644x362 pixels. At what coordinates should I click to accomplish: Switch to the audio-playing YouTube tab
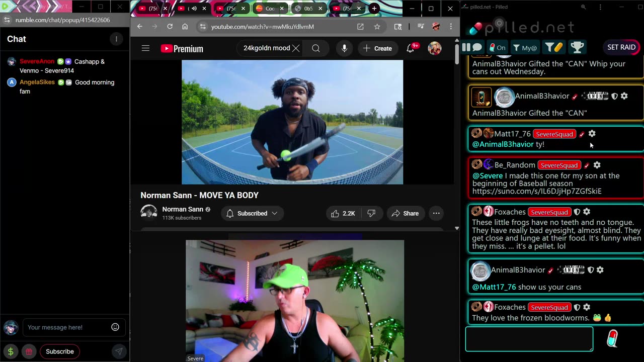click(193, 9)
